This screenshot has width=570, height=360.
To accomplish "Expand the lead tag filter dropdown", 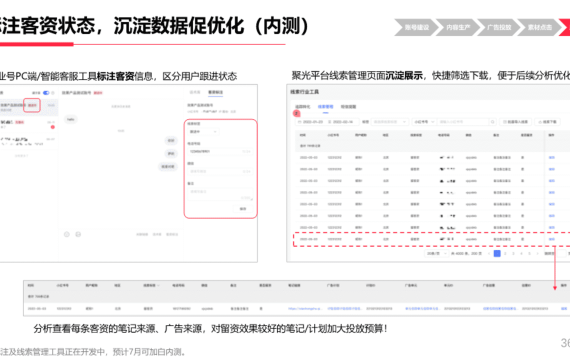I will pos(389,122).
